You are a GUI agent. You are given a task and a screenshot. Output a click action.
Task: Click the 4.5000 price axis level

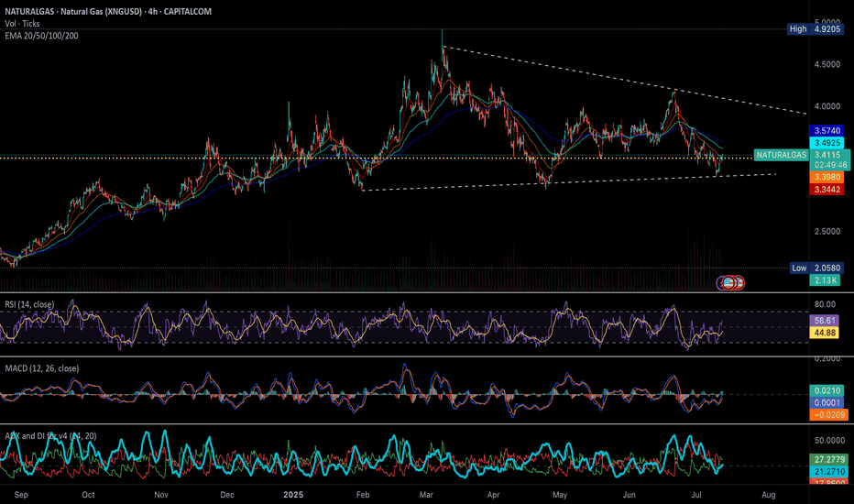[x=827, y=64]
